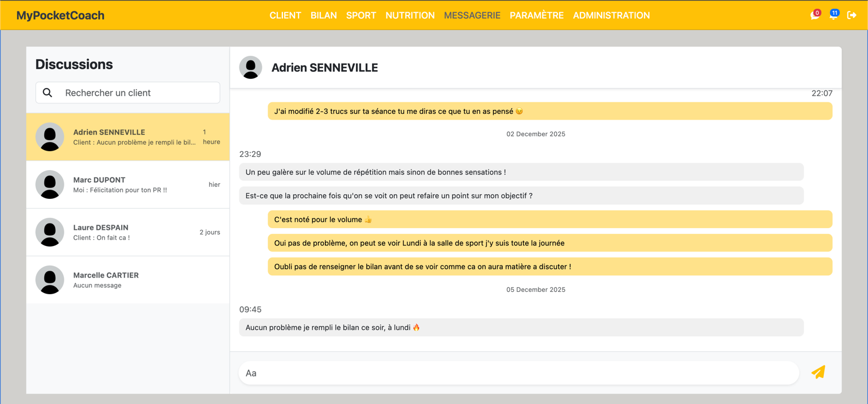Click Adrien SENNEVILLE's avatar in the chat header
The image size is (868, 404).
tap(250, 67)
